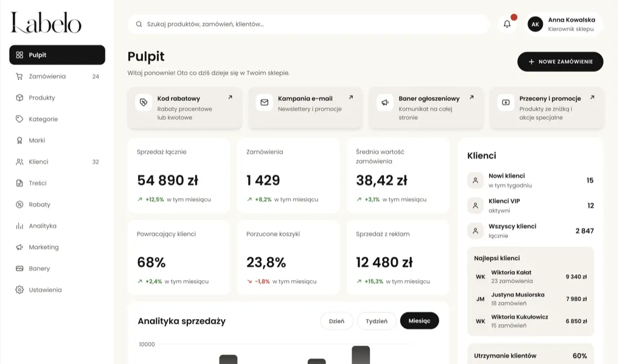Click the -1,8% change indicator
Screen dimensions: 618x364
[262, 281]
